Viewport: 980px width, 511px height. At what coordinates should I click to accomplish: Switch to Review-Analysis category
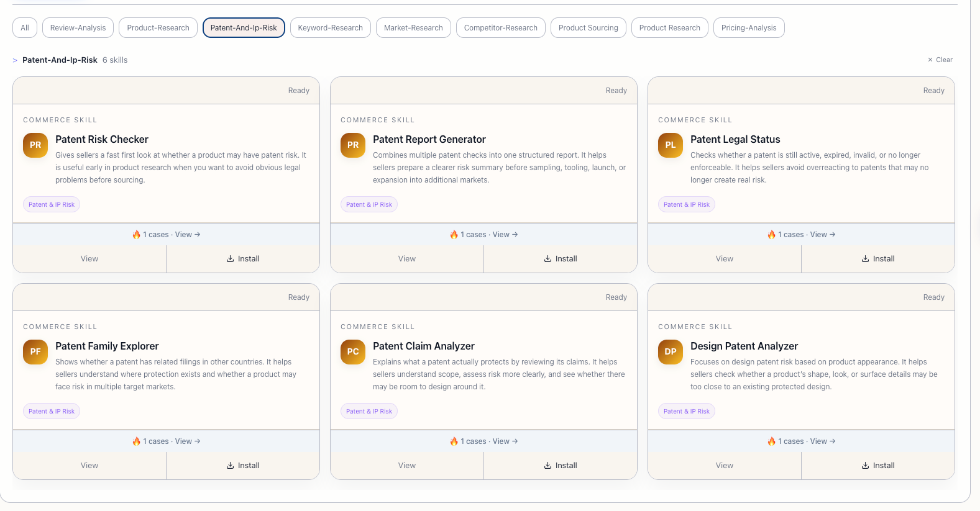(78, 27)
